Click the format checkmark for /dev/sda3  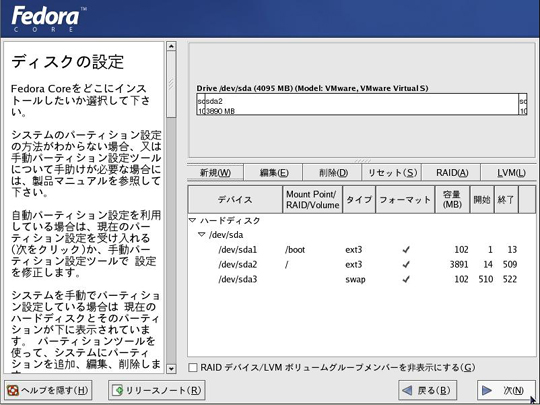tap(406, 279)
